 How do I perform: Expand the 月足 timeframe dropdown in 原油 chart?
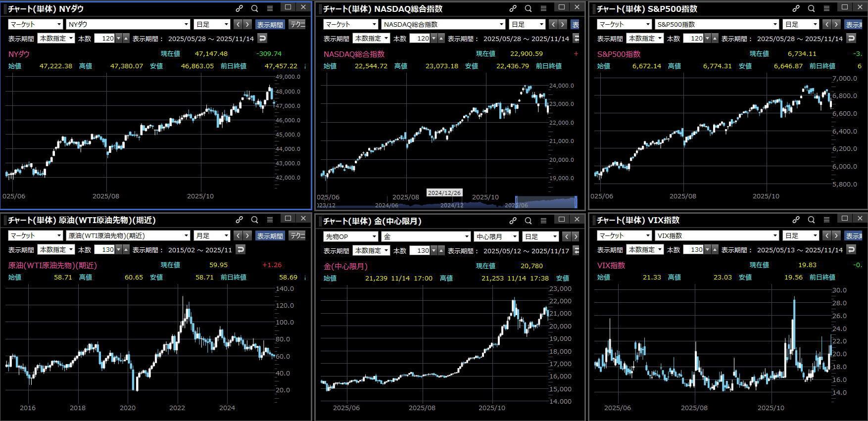click(x=212, y=236)
